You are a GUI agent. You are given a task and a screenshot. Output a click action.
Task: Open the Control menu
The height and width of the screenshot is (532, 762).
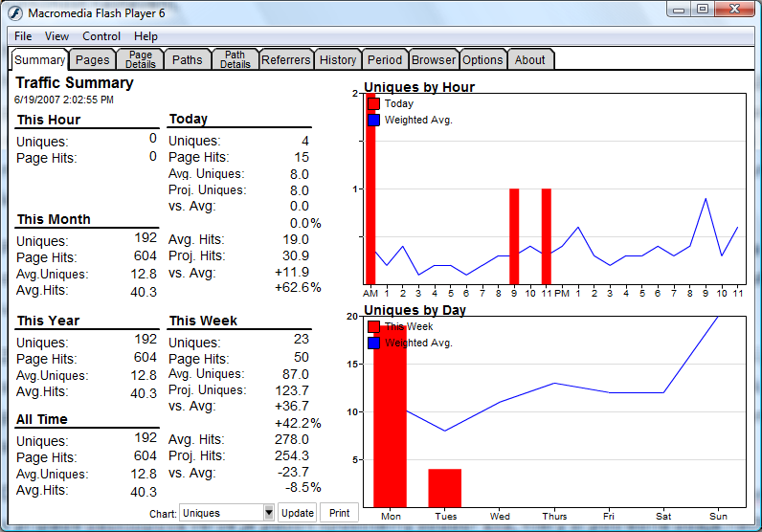101,36
